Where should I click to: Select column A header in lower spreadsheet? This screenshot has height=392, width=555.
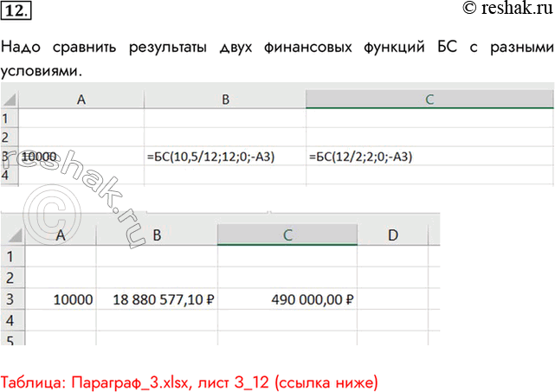[61, 235]
